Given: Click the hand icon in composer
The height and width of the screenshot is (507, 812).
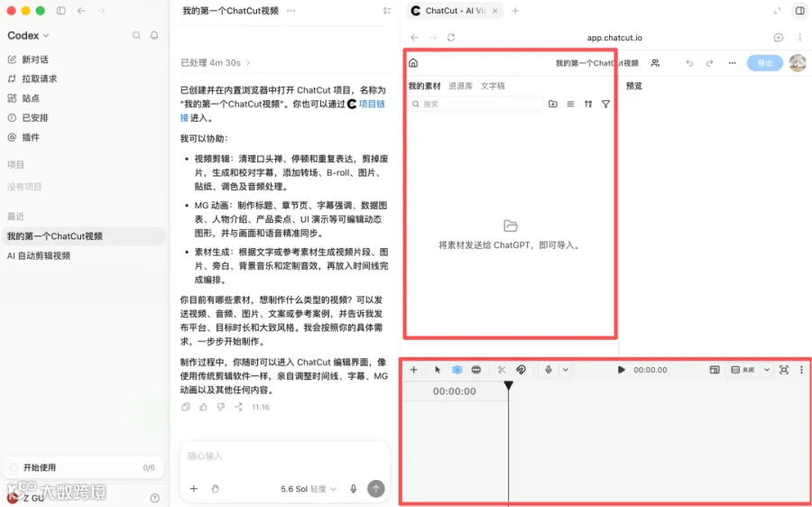Looking at the screenshot, I should click(x=216, y=489).
